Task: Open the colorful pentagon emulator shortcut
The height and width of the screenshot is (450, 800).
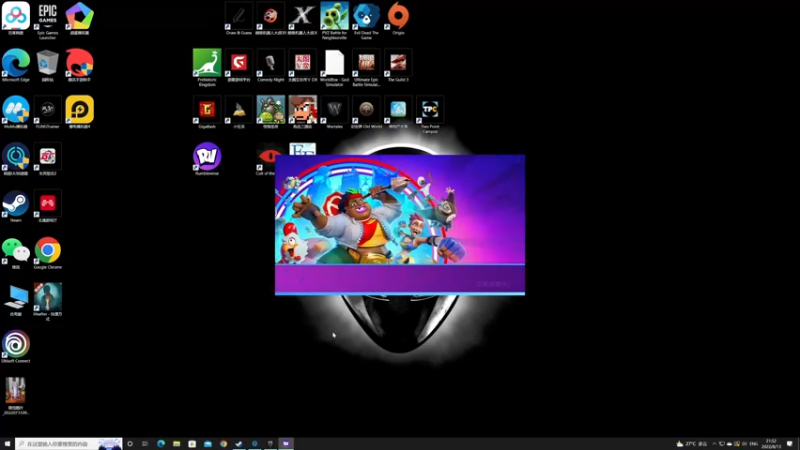Action: point(80,18)
